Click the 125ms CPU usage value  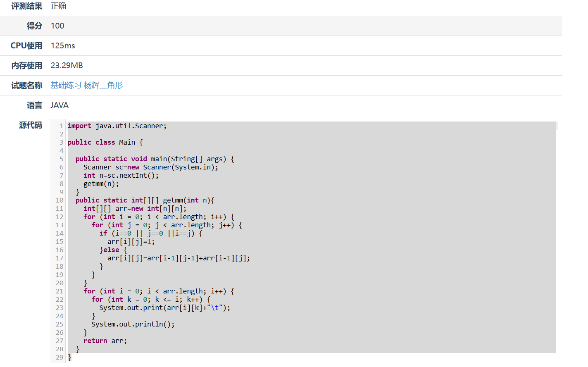[x=63, y=46]
